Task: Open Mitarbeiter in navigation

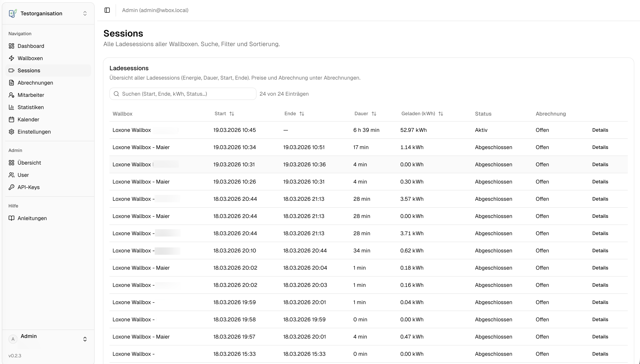Action: point(31,95)
